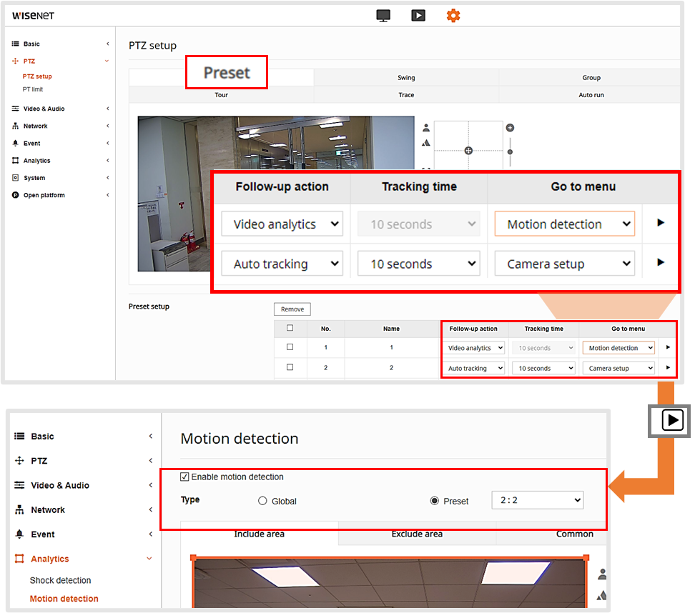Open the preset 2:2 selection dropdown
The height and width of the screenshot is (613, 700).
point(537,500)
